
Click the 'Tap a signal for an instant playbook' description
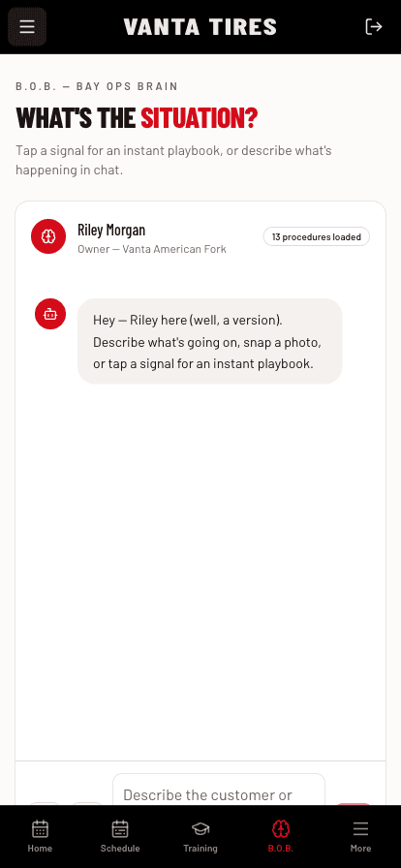(x=173, y=160)
